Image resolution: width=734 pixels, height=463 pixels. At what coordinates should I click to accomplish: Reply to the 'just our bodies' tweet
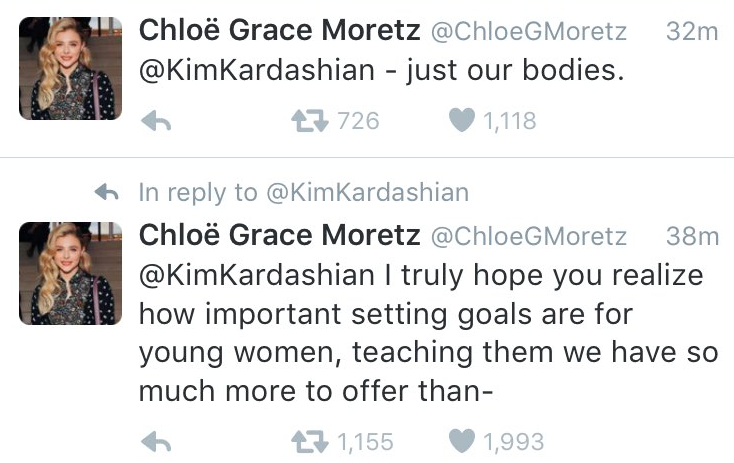point(156,121)
